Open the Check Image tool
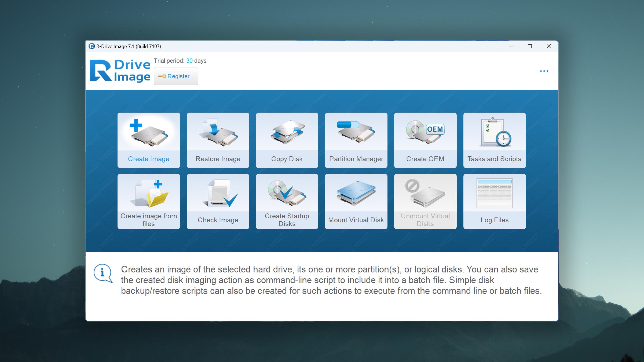Viewport: 644px width, 362px height. pyautogui.click(x=218, y=201)
